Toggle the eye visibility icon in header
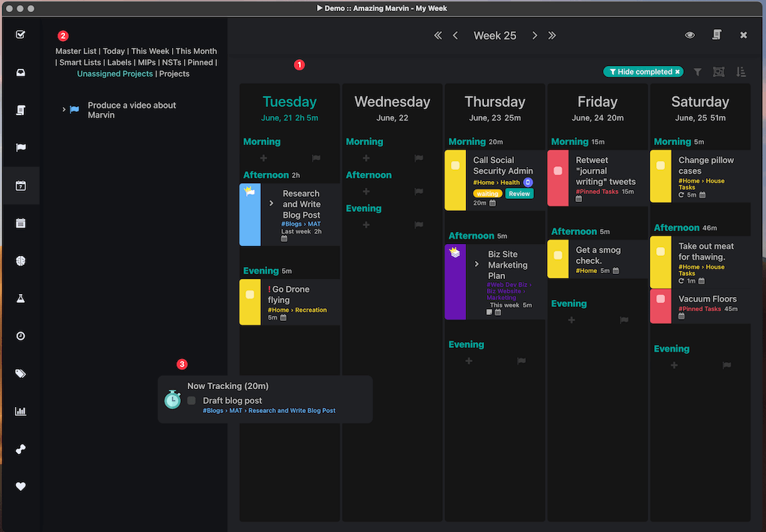 pyautogui.click(x=690, y=35)
